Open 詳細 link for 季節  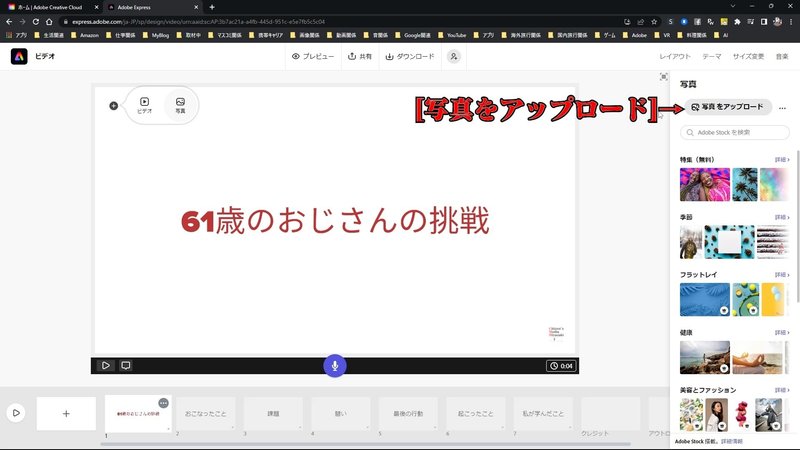(782, 217)
